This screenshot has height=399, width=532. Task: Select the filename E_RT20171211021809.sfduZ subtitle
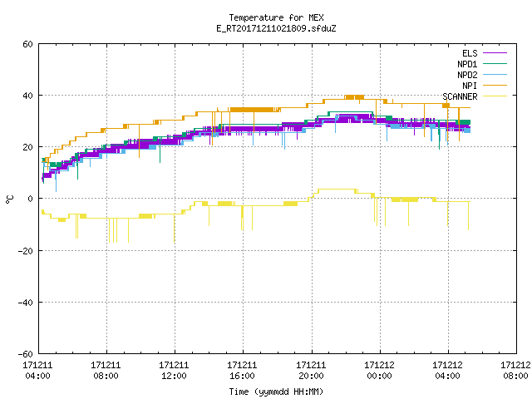click(276, 28)
